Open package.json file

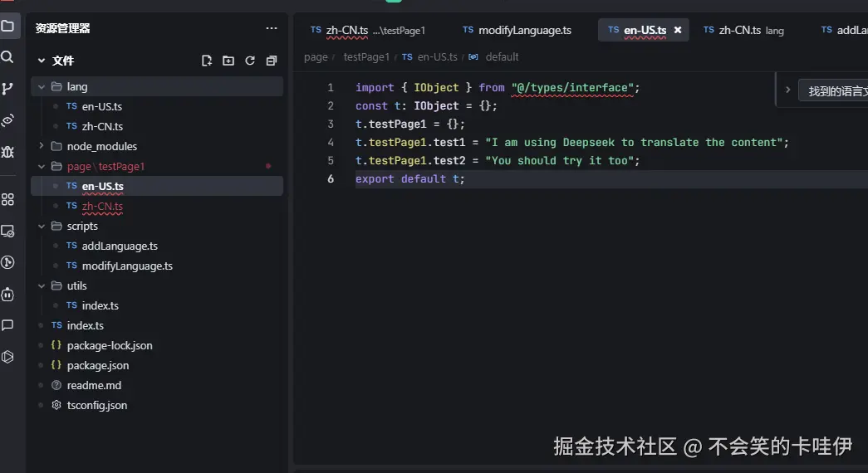(x=157, y=365)
